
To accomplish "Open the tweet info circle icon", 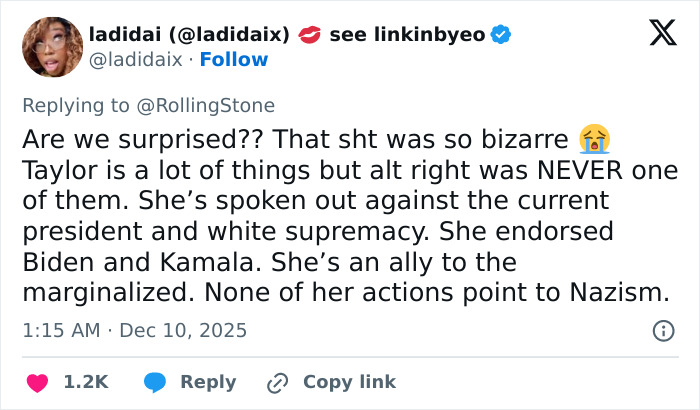I will (662, 330).
